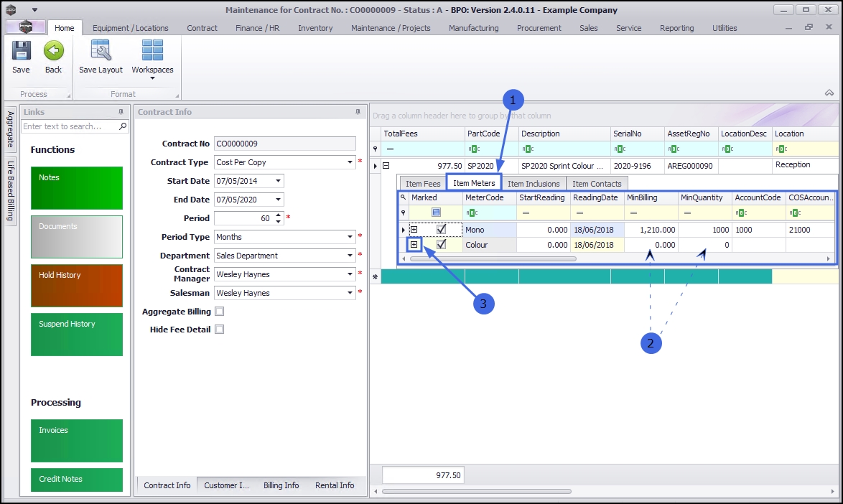This screenshot has height=504, width=843.
Task: Open the Contract Type dropdown
Action: tap(350, 162)
